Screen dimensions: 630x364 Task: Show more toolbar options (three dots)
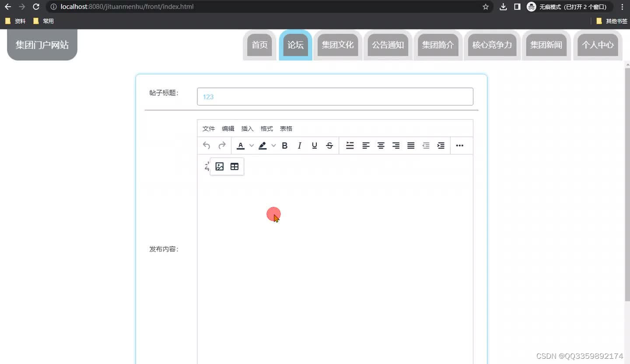click(459, 146)
